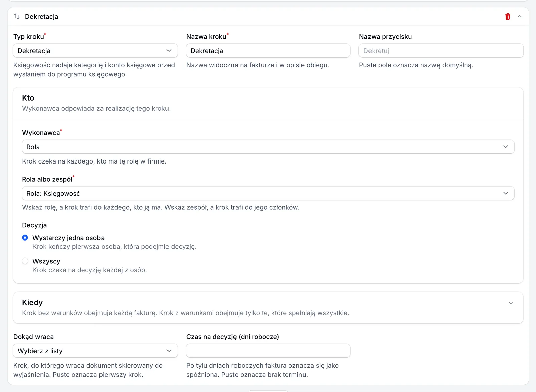This screenshot has height=392, width=536.
Task: Open the Wykonawca dropdown showing Rola
Action: [x=268, y=147]
